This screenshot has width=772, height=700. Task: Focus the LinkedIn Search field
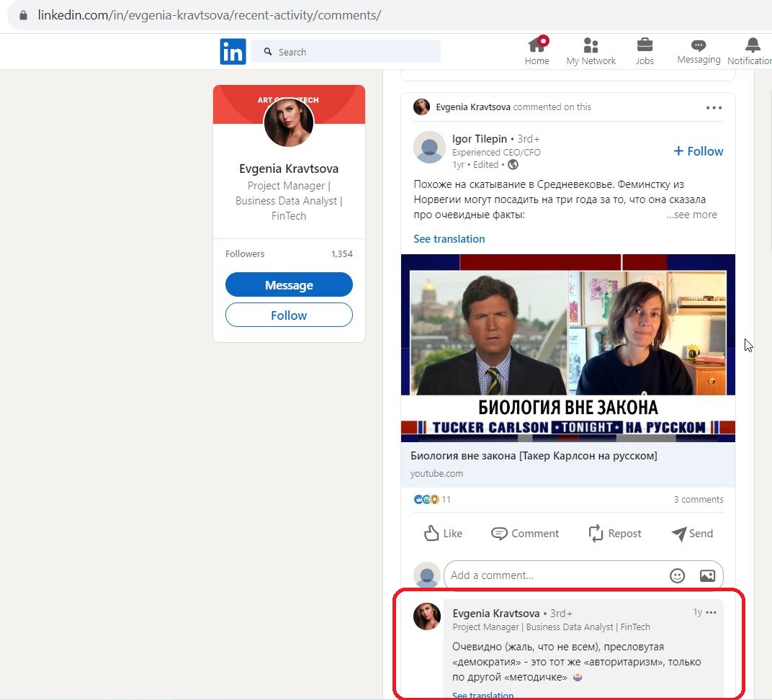point(346,52)
